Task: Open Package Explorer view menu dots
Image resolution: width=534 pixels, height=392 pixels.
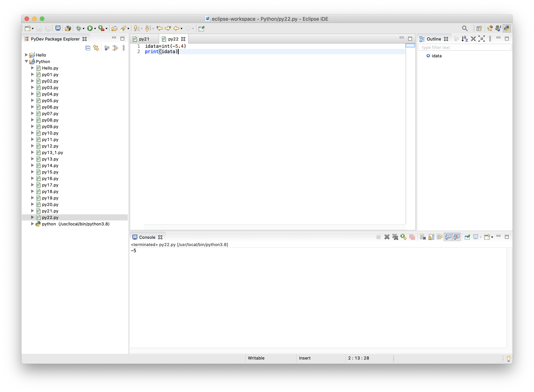Action: pyautogui.click(x=124, y=48)
